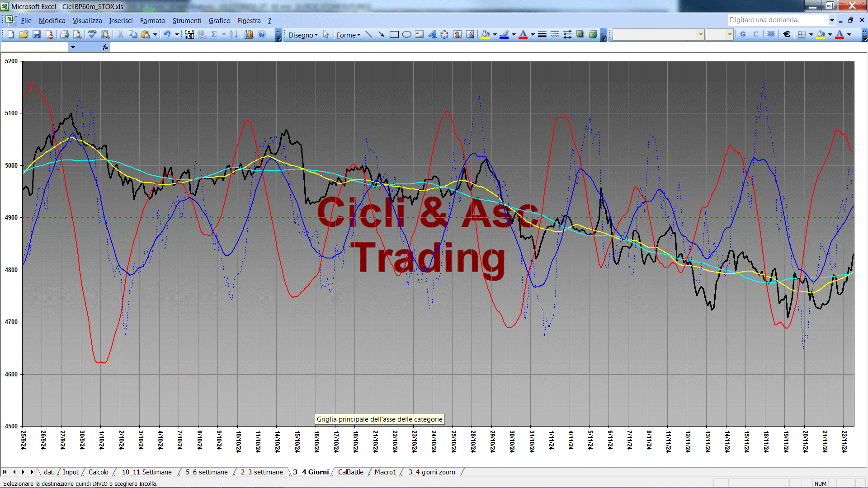
Task: Open the font size combo box
Action: (719, 34)
